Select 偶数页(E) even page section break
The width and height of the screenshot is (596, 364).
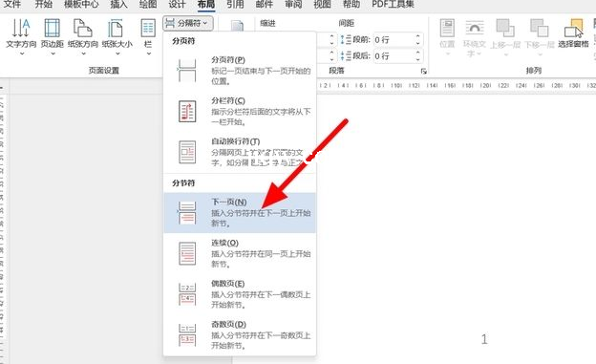pyautogui.click(x=240, y=294)
